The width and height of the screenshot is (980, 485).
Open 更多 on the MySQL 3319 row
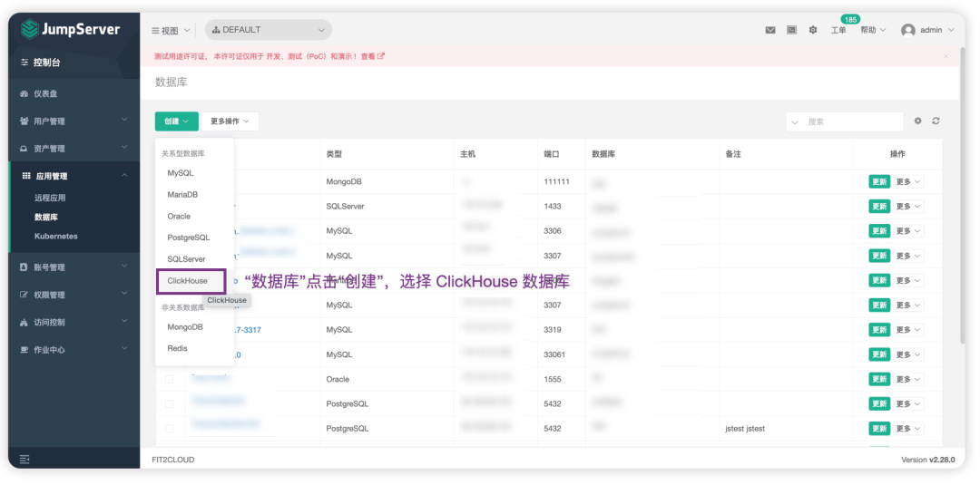[908, 330]
